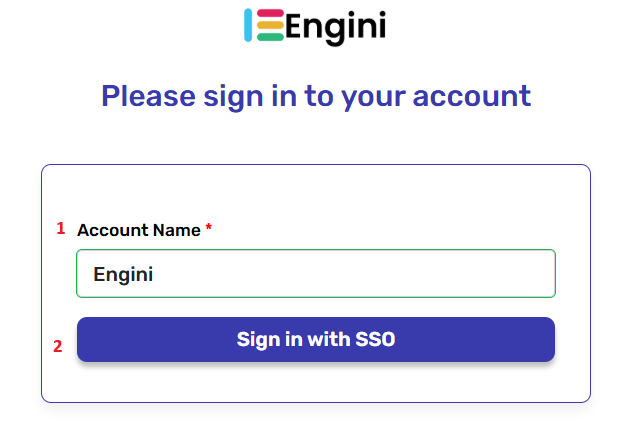Click the Engini wordmark text
Viewport: 632px width, 429px height.
click(x=335, y=27)
